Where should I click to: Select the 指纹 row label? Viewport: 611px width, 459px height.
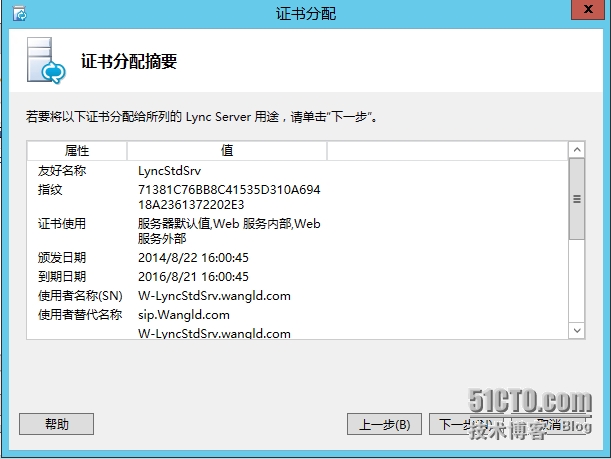coord(50,190)
